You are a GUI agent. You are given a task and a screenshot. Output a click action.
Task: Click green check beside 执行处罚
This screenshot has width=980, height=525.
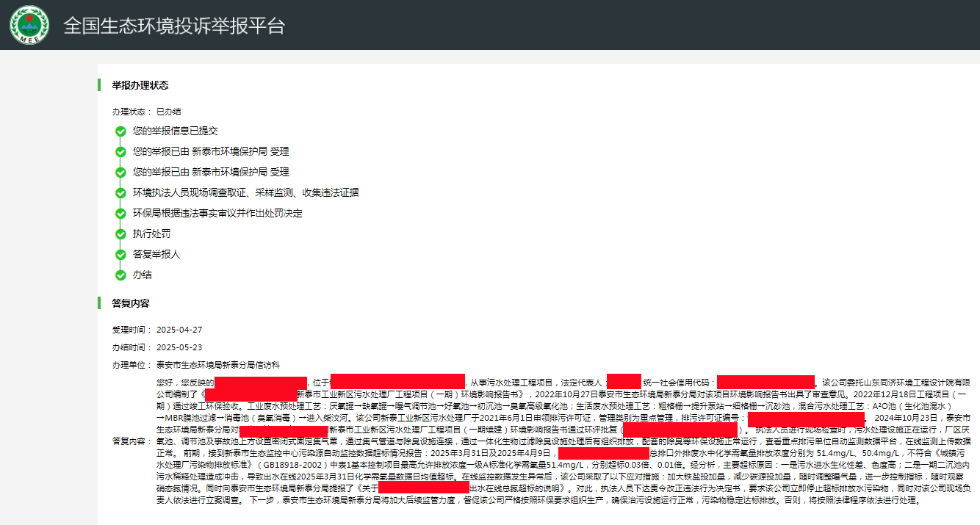pos(120,234)
